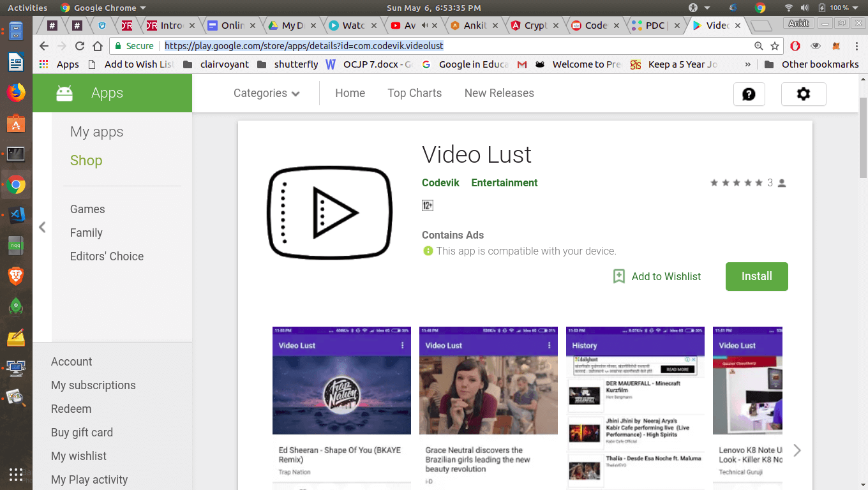Open the Play Store help icon
868x490 pixels.
coord(749,94)
